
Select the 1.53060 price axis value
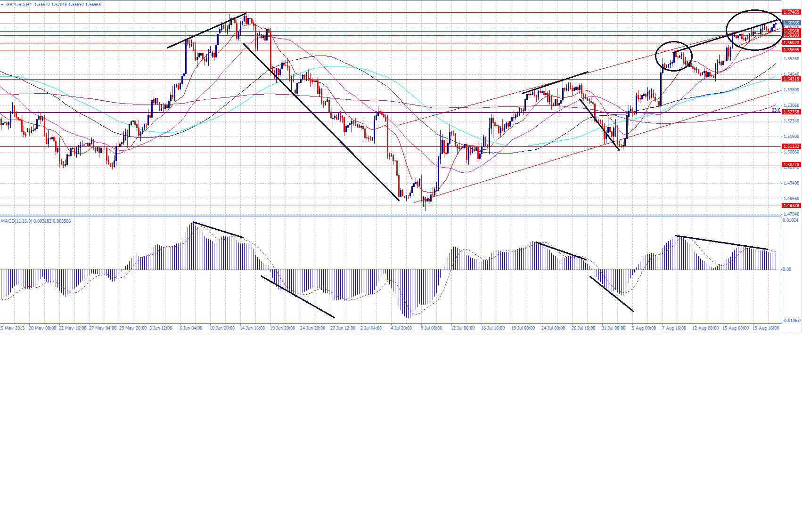791,105
